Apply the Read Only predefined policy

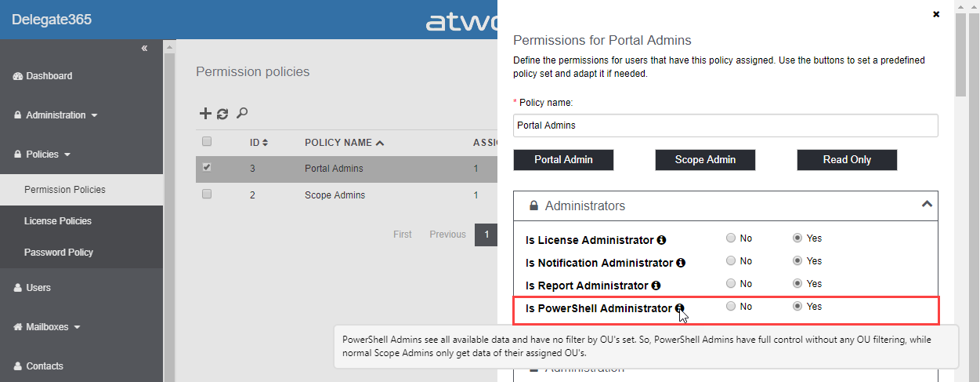click(847, 160)
